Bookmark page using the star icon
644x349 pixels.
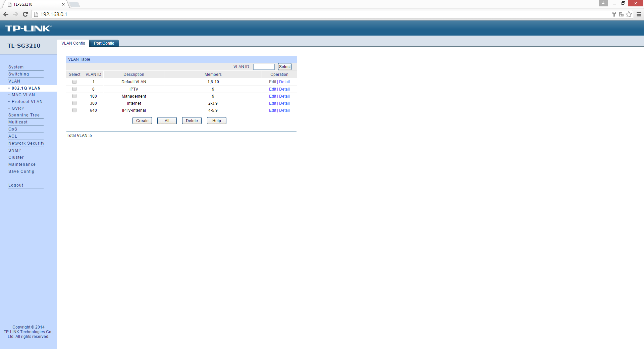tap(629, 14)
